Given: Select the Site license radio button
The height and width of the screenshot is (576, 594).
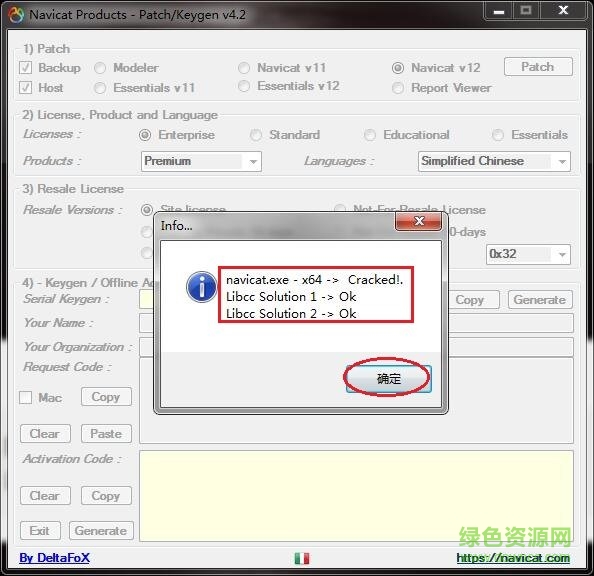Looking at the screenshot, I should pyautogui.click(x=147, y=210).
